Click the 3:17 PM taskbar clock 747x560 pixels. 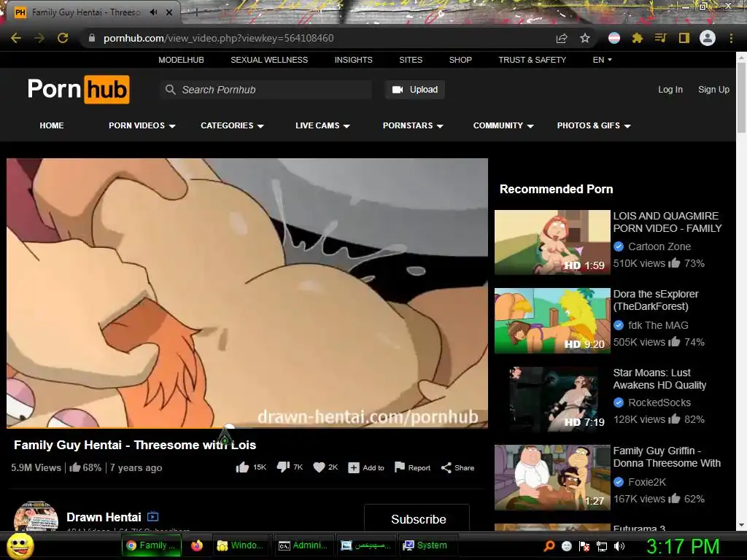point(683,546)
